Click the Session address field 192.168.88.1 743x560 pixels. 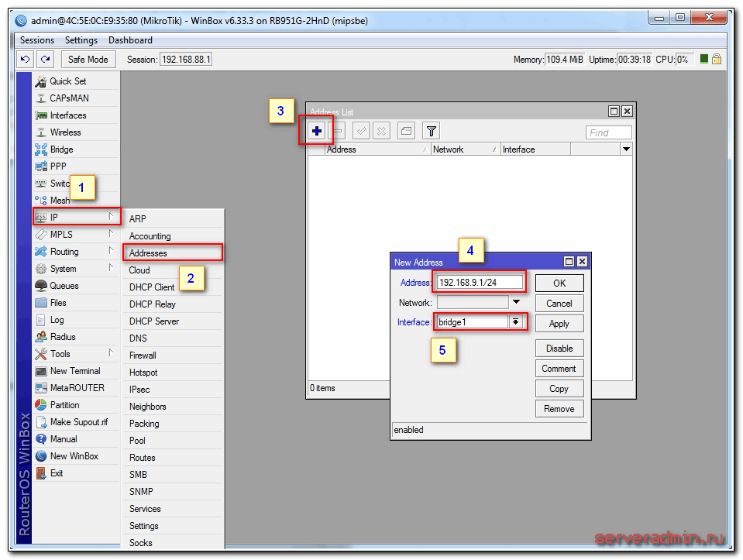click(x=186, y=59)
